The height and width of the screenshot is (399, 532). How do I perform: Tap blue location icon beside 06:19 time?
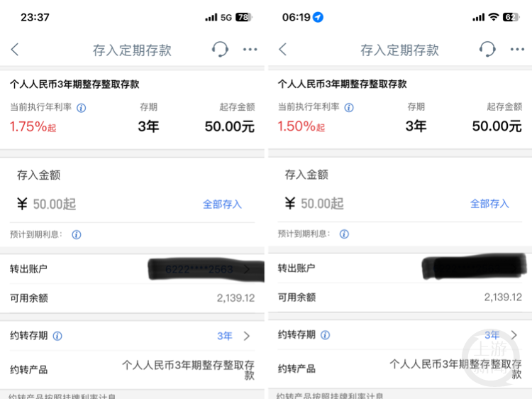point(318,17)
